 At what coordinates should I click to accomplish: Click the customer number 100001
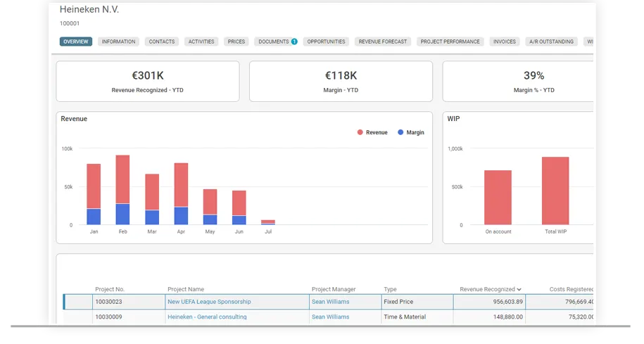pos(70,23)
